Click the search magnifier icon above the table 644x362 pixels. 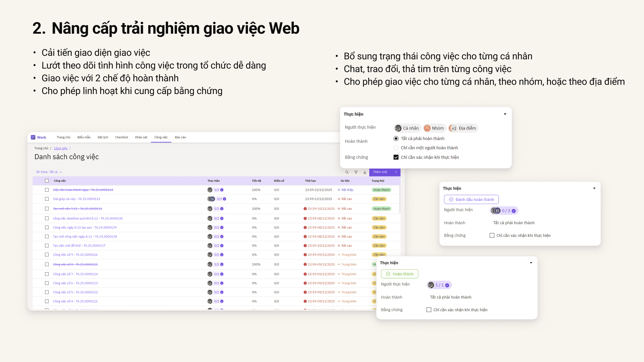pyautogui.click(x=347, y=172)
